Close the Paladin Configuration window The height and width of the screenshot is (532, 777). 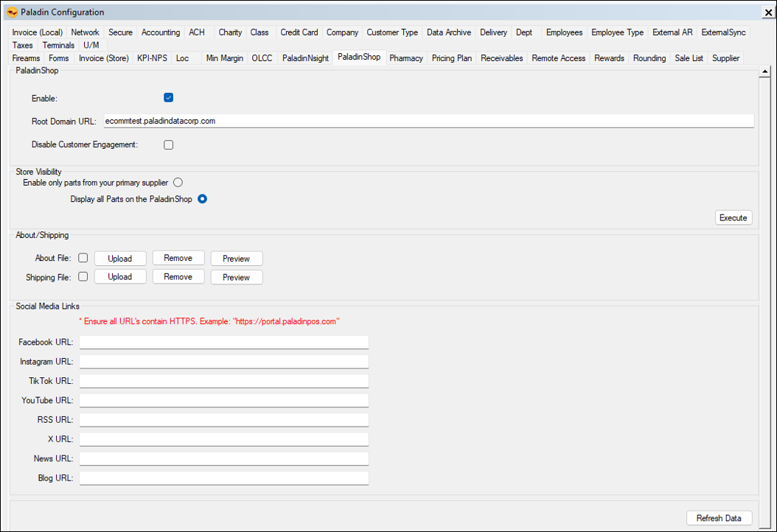(768, 12)
